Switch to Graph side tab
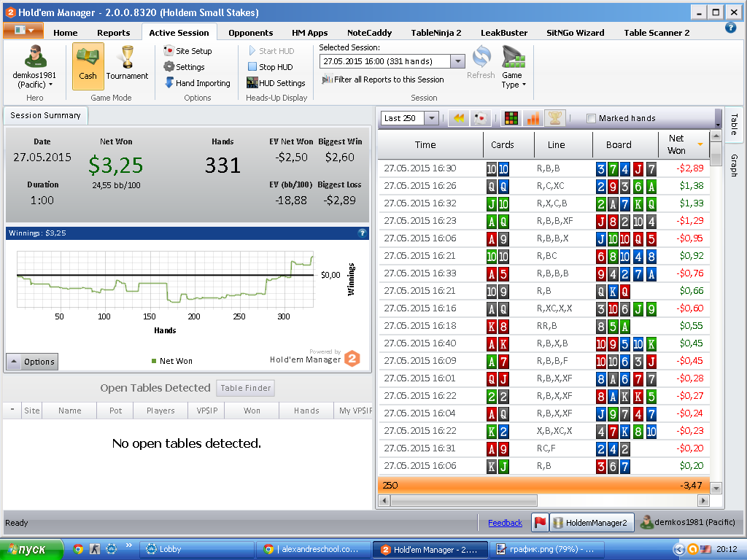The image size is (747, 560). point(734,166)
